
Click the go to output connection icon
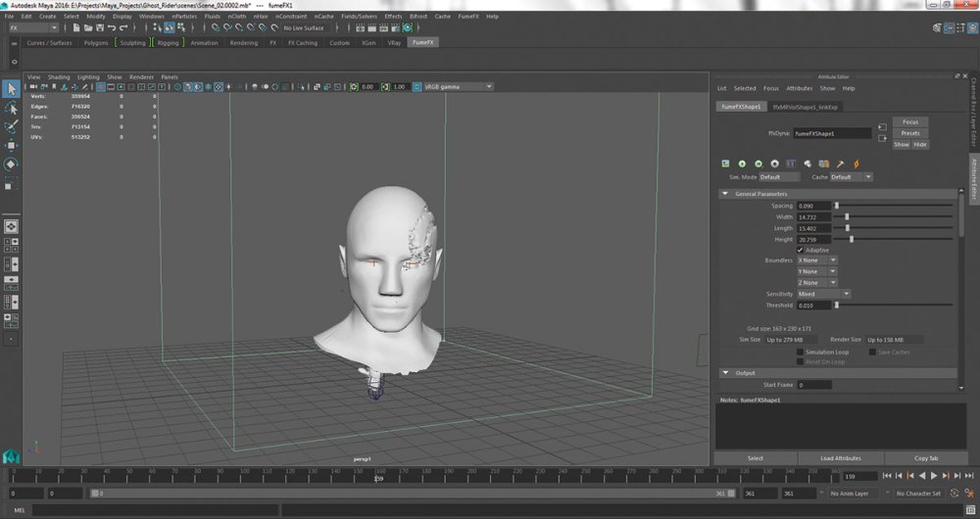point(882,139)
